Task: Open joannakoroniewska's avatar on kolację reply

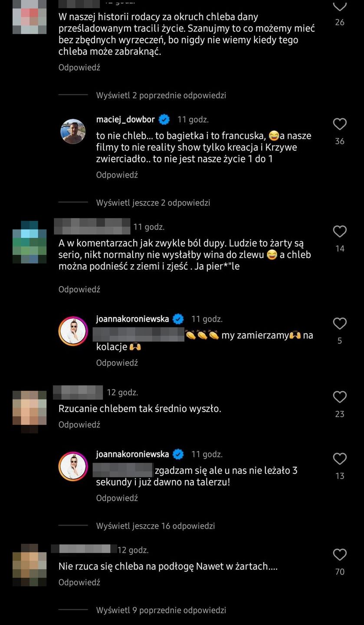Action: tap(73, 331)
